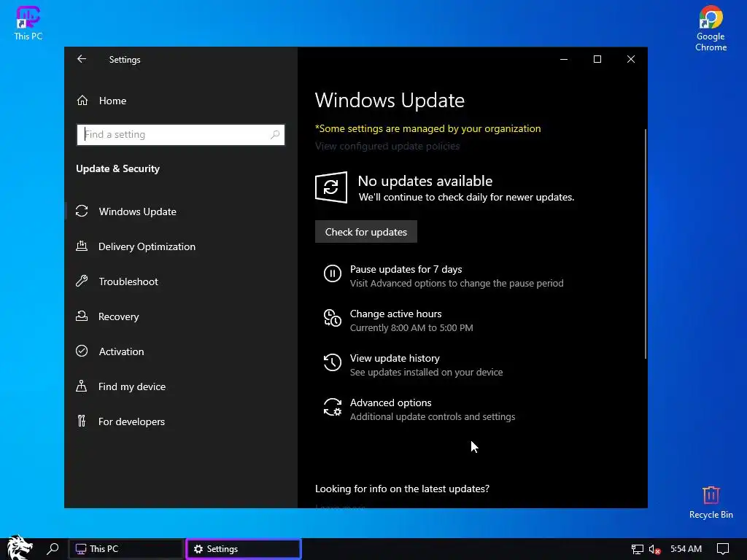Open the Recovery section
747x560 pixels.
pyautogui.click(x=119, y=316)
